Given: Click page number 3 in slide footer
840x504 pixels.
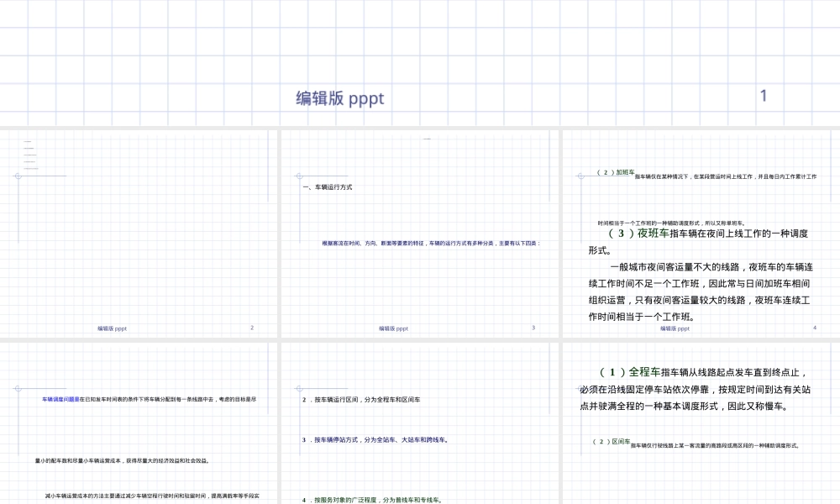Looking at the screenshot, I should [533, 328].
